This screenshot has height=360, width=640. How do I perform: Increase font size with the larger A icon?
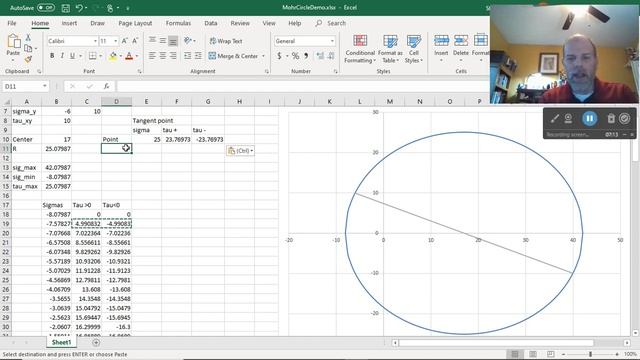pyautogui.click(x=125, y=41)
